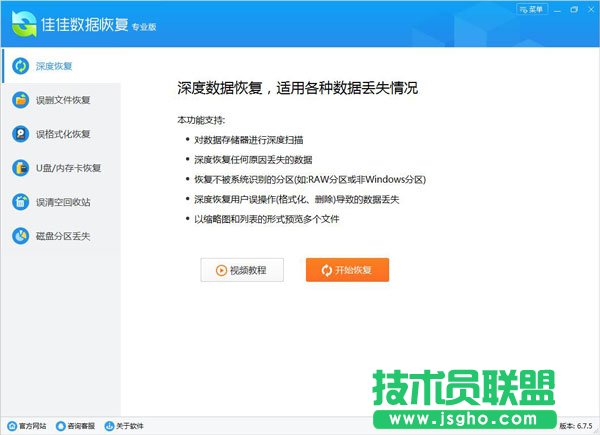The image size is (600, 435).
Task: Click the 深度数据恢复 heading text
Action: (297, 88)
